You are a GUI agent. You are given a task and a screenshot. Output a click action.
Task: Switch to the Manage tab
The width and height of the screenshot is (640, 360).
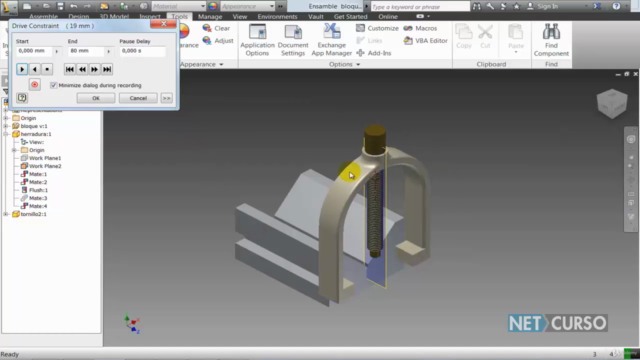point(210,17)
